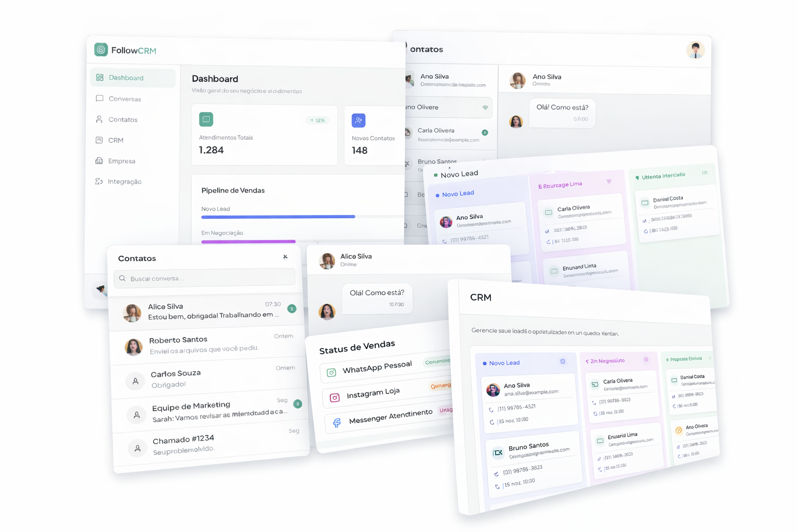Click the WhatsApp Pessoal channel icon
Screen dimensions: 798x532
click(x=331, y=372)
